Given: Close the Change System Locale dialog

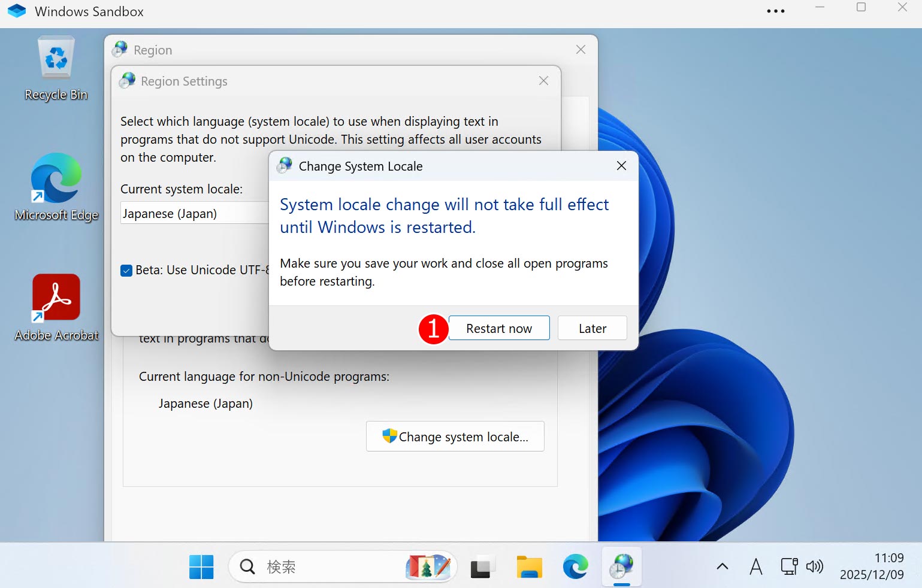Looking at the screenshot, I should tap(621, 166).
